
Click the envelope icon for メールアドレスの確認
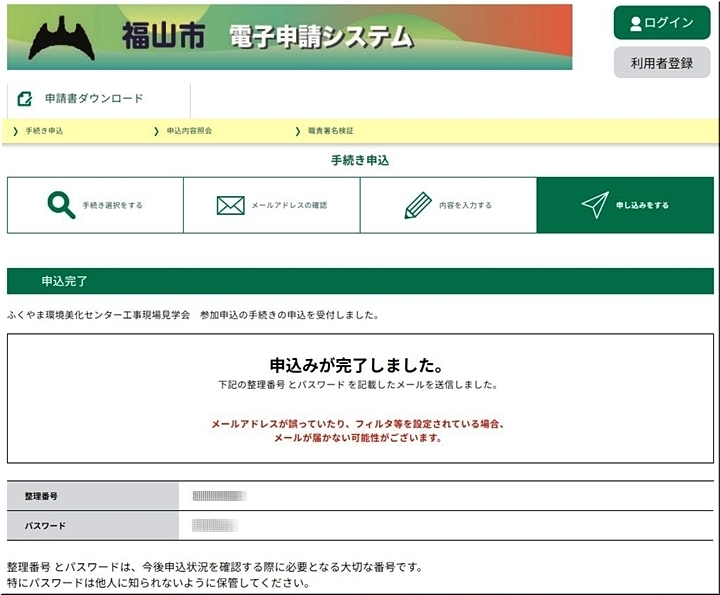[x=230, y=205]
